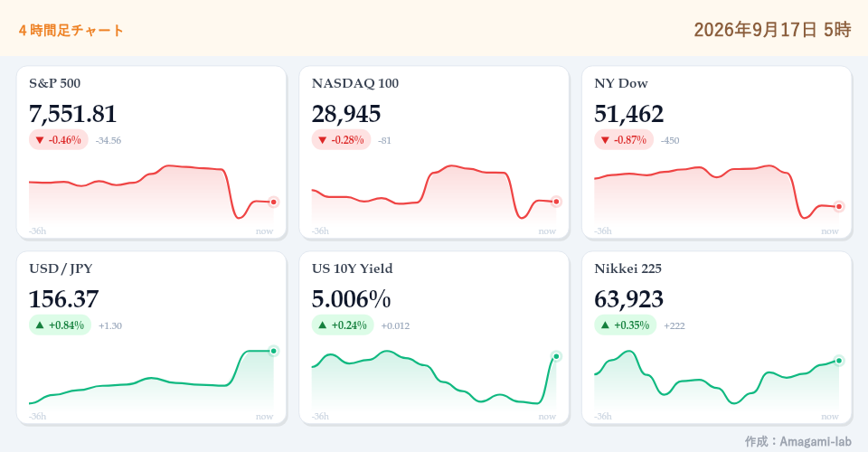Click the S&P 500 value 7,551.81

[72, 114]
